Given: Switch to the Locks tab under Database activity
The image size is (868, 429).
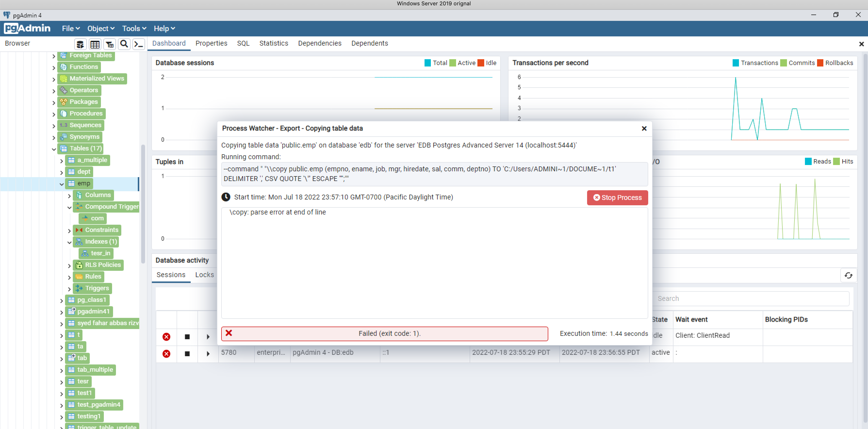Looking at the screenshot, I should [205, 275].
